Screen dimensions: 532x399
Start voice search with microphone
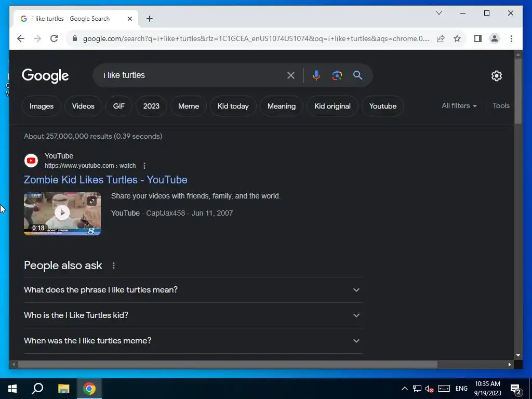[316, 75]
